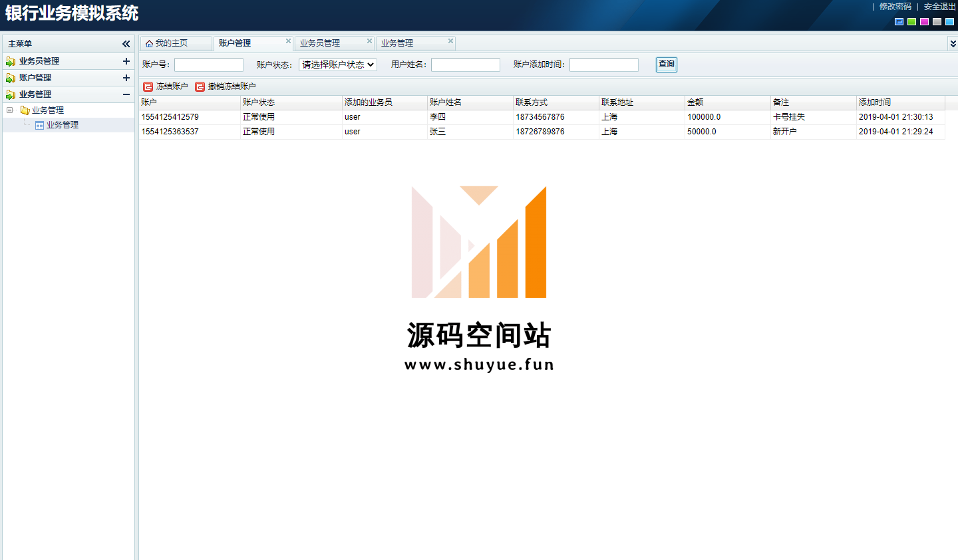This screenshot has width=958, height=560.
Task: Click the 添加时间 column header
Action: (901, 102)
